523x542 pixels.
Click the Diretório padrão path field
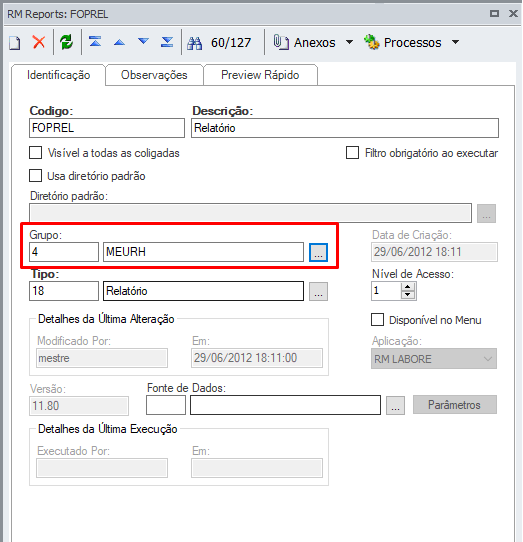(251, 213)
